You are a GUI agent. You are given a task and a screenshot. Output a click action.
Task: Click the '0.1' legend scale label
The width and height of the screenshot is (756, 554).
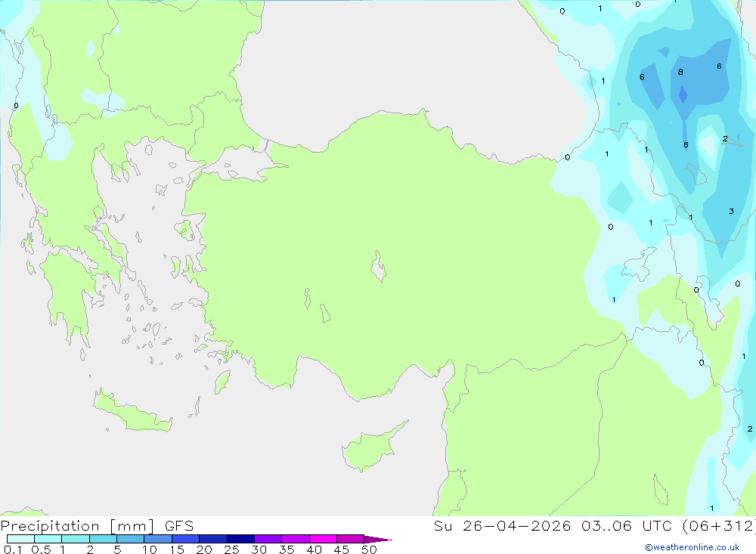13,549
